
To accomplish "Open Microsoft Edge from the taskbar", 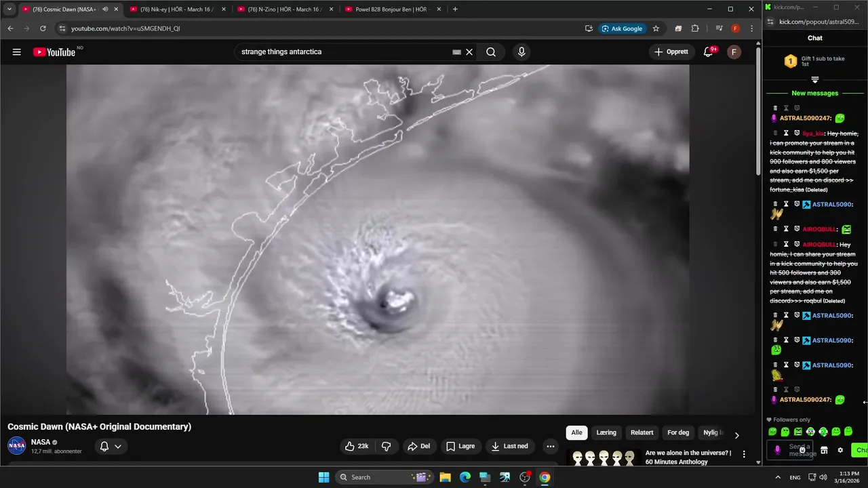I will [x=465, y=477].
